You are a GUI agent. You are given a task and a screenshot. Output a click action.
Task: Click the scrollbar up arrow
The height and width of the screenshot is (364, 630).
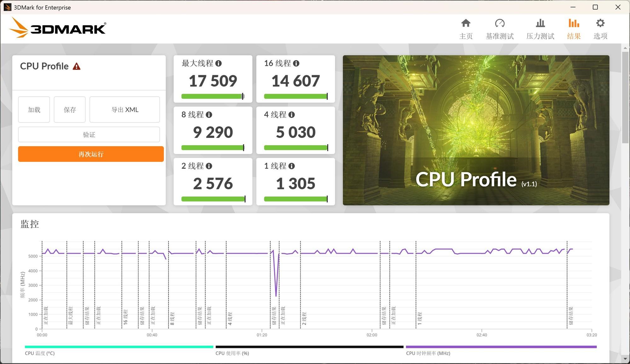[625, 48]
